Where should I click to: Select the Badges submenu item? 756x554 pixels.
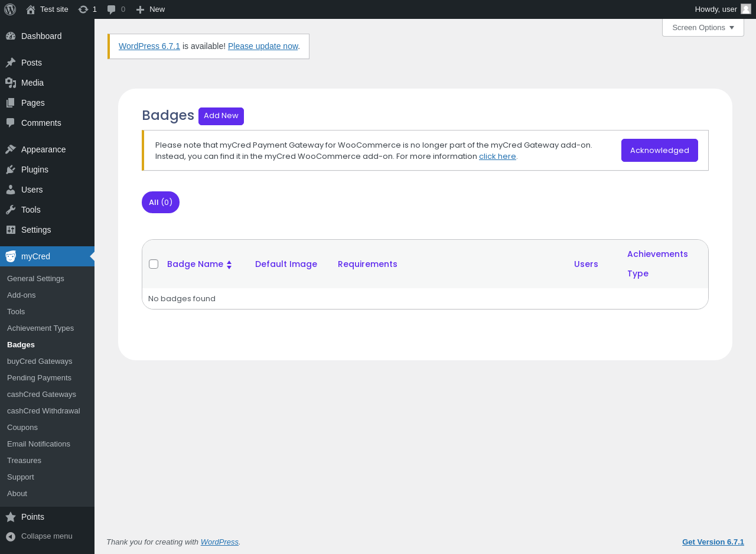pos(21,344)
